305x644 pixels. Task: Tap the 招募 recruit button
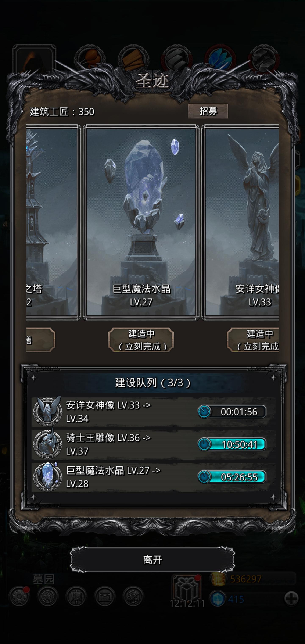tap(208, 111)
